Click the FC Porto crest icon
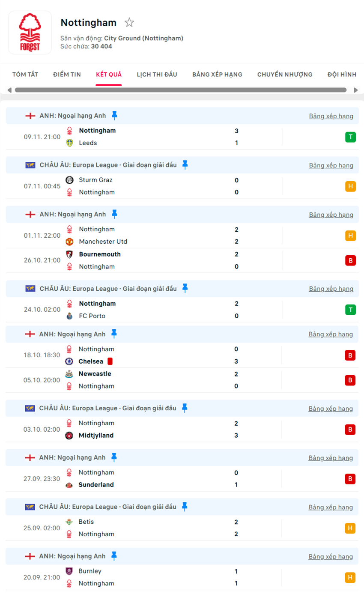Screen dimensions: 364x594 coord(69,316)
